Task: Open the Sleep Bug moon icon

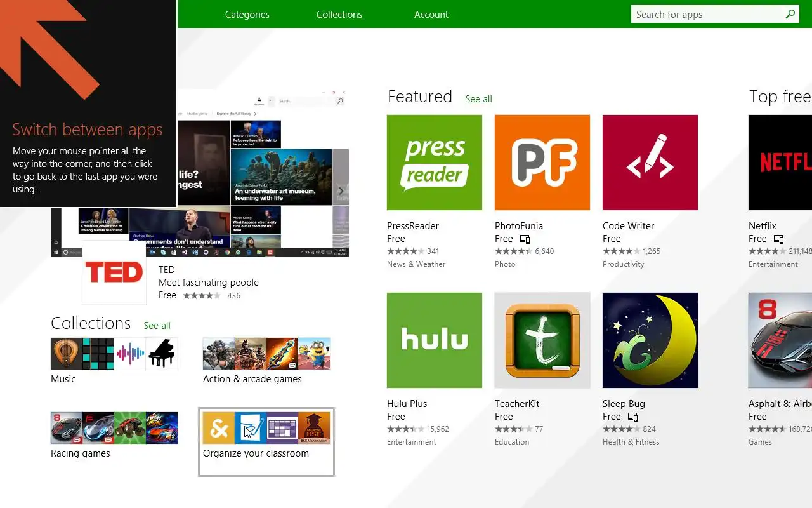Action: pyautogui.click(x=650, y=340)
